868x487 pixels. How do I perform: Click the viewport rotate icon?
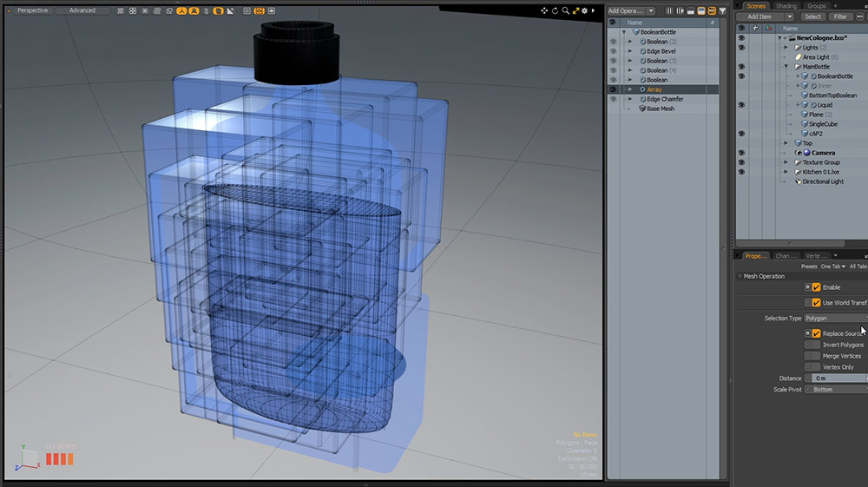click(556, 10)
